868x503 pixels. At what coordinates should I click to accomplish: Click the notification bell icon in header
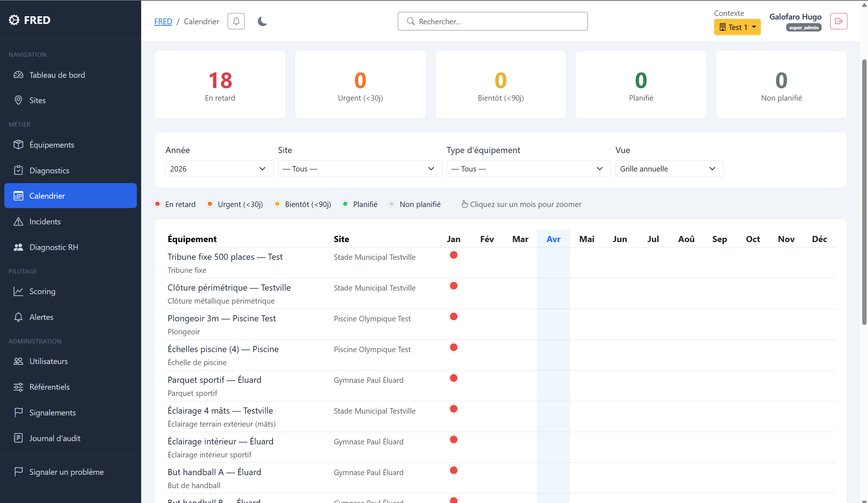[x=236, y=21]
